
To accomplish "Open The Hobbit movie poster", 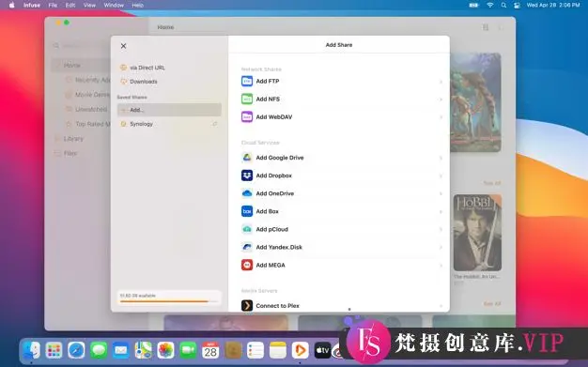I will pos(477,233).
